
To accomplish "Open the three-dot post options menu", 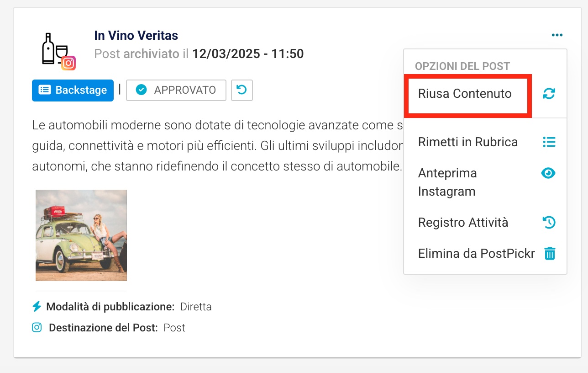I will [557, 35].
